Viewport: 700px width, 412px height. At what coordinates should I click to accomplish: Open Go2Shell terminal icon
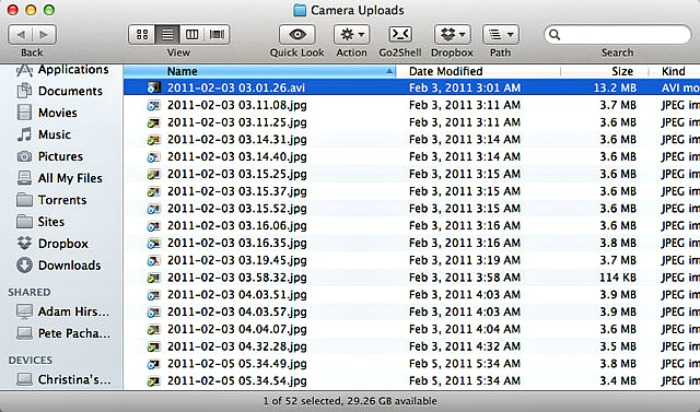point(401,34)
